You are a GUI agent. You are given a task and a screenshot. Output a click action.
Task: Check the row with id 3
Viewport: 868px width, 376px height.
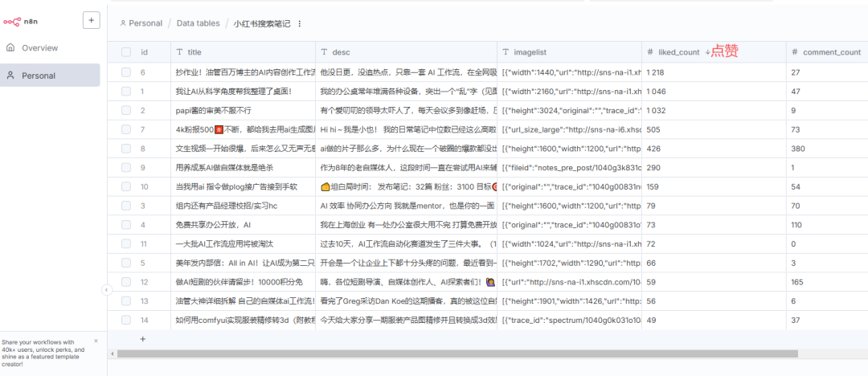click(x=126, y=206)
